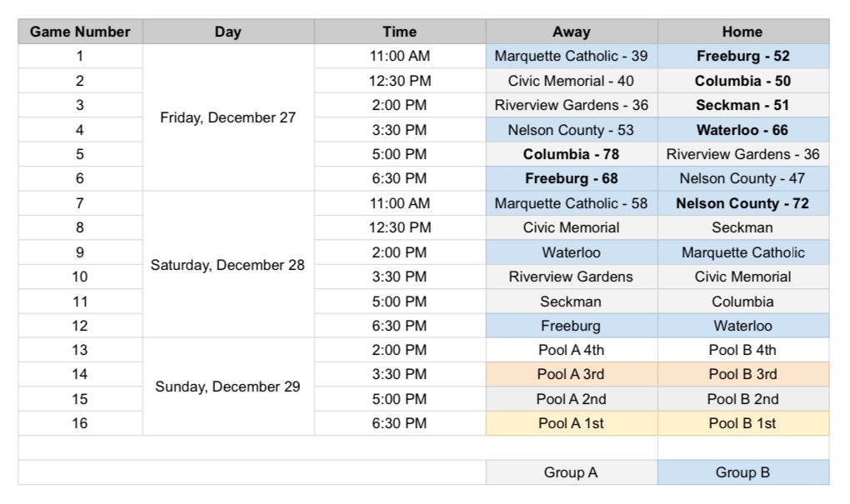
Task: Select the Pool A 1st cell
Action: 571,423
